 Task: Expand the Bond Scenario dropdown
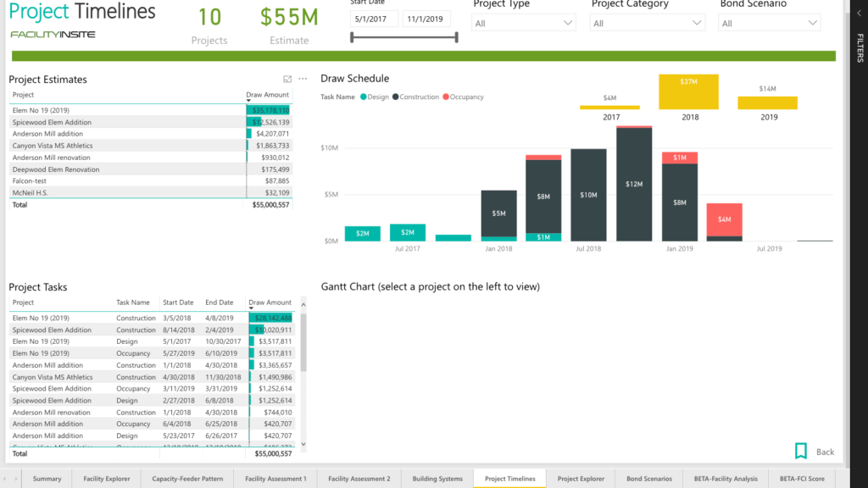click(x=770, y=24)
